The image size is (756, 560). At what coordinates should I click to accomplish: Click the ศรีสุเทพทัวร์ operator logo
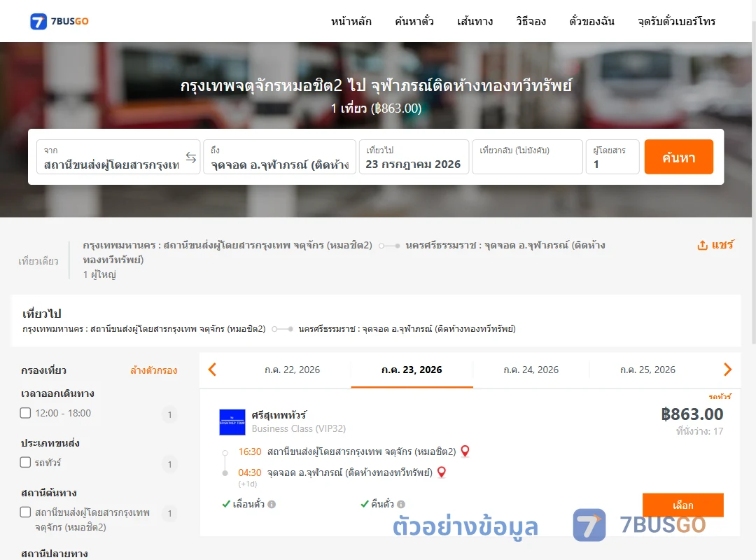point(232,422)
